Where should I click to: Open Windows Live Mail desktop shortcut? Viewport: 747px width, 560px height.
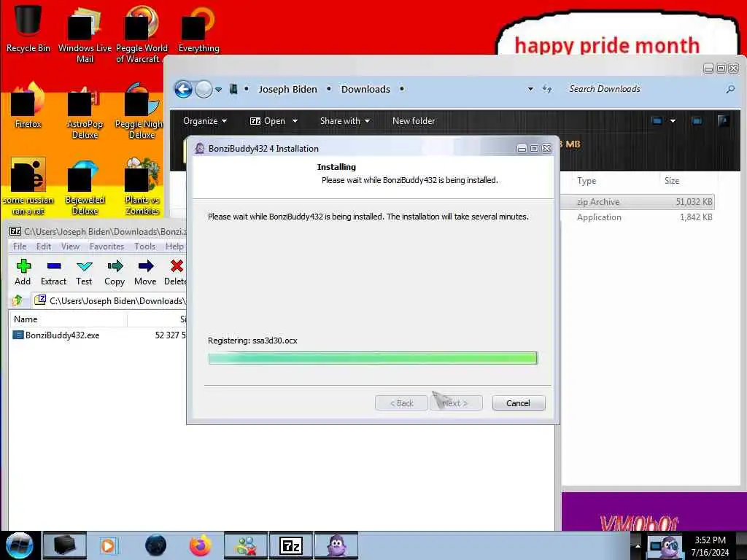point(85,34)
